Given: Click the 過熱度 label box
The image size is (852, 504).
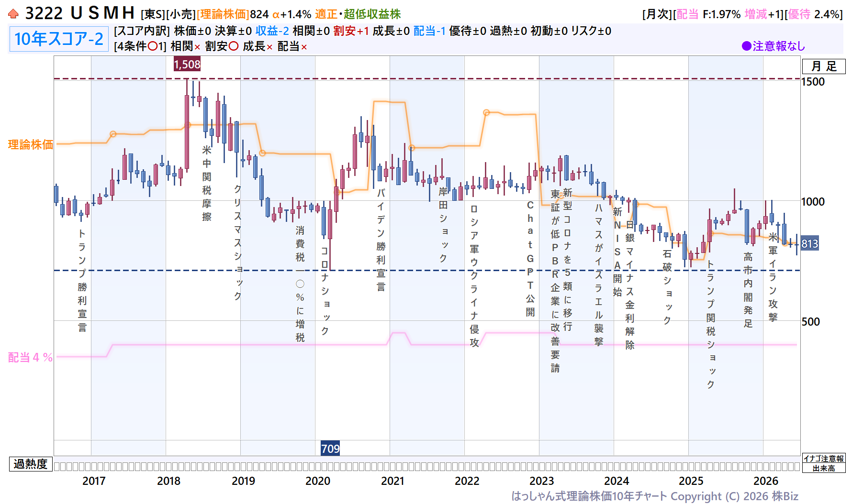Looking at the screenshot, I should coord(31,464).
